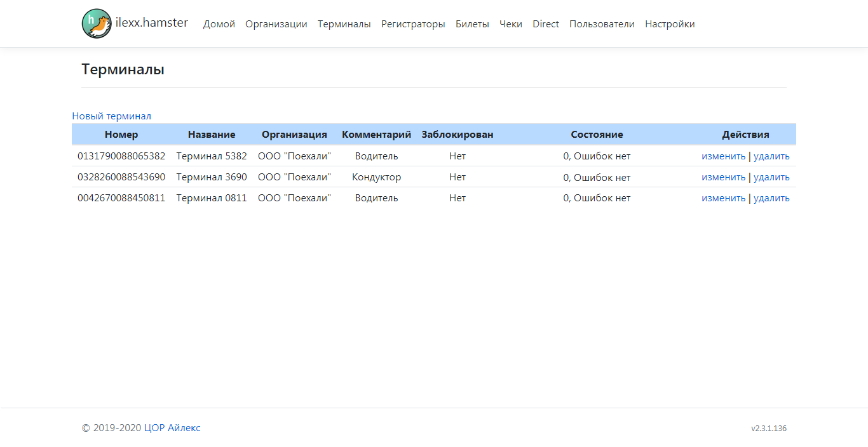
Task: Navigate to Билеты
Action: [472, 24]
